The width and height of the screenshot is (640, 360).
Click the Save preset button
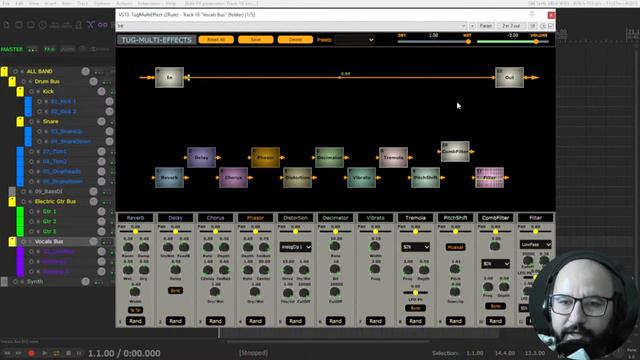(x=256, y=40)
